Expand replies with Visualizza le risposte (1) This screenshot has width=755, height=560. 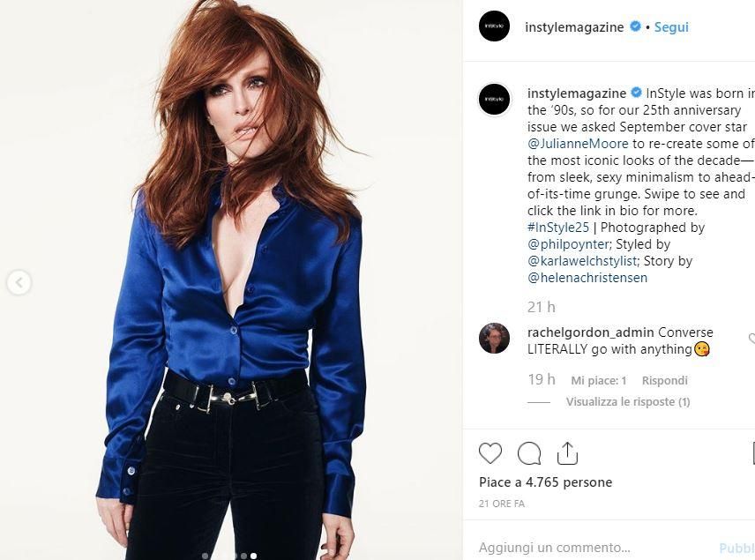tap(628, 401)
